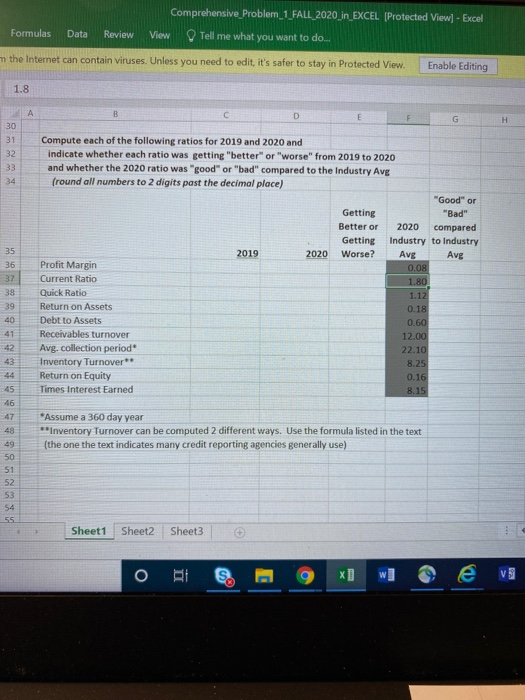
Task: Open the Data ribbon tab
Action: [77, 34]
